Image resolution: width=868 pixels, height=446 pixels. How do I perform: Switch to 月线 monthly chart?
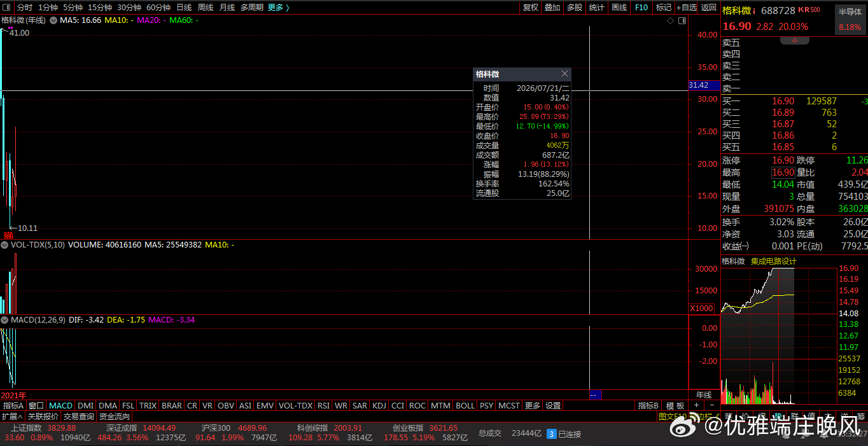227,8
